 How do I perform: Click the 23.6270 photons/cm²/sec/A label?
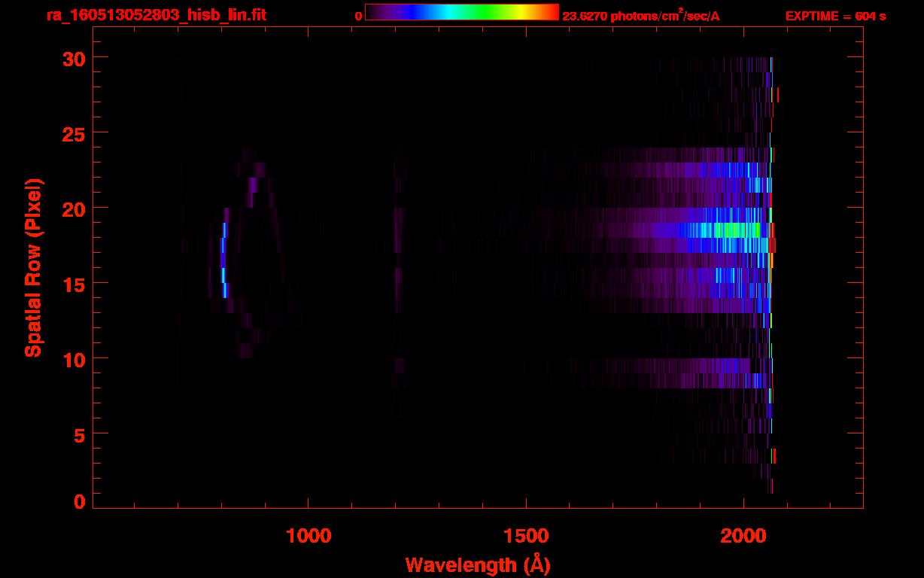(x=641, y=16)
